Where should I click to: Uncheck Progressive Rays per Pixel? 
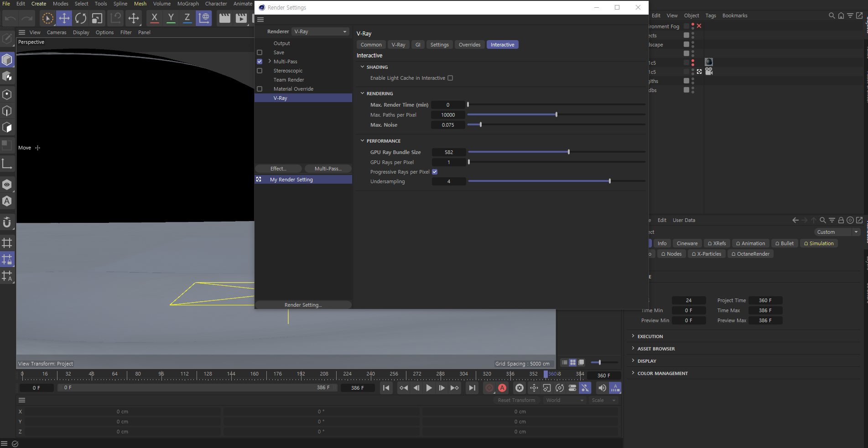[x=435, y=172]
